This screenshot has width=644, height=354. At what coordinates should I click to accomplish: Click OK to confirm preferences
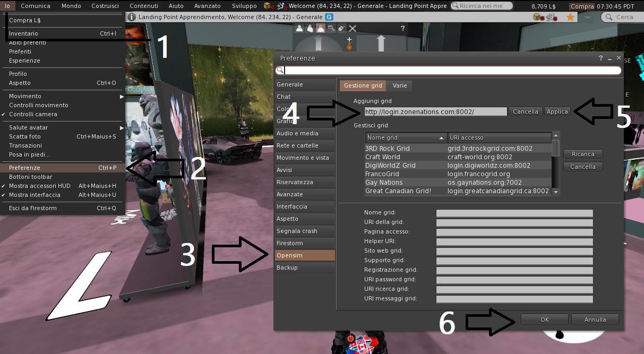[x=544, y=320]
